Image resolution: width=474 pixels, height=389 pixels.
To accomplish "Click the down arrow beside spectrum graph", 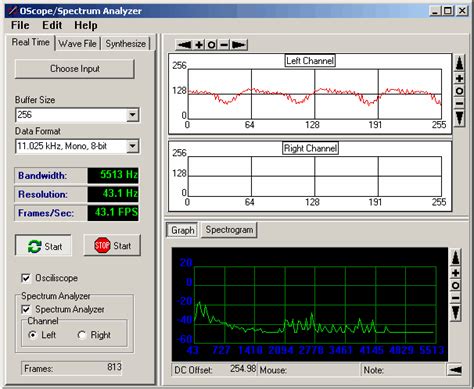I will click(x=455, y=313).
